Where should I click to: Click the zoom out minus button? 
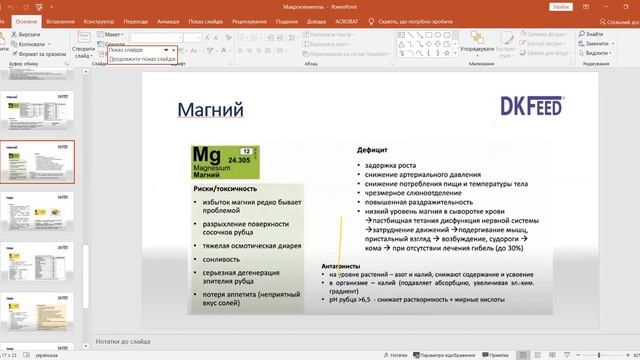tap(578, 355)
